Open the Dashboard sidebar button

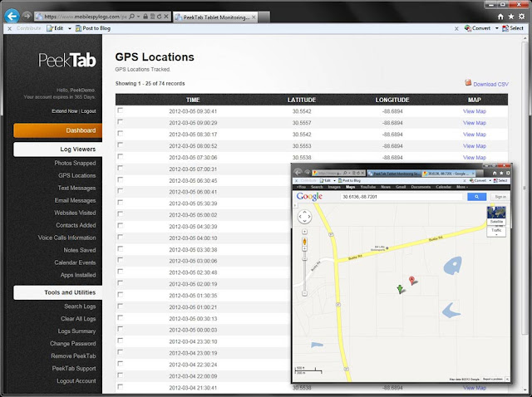tap(57, 130)
